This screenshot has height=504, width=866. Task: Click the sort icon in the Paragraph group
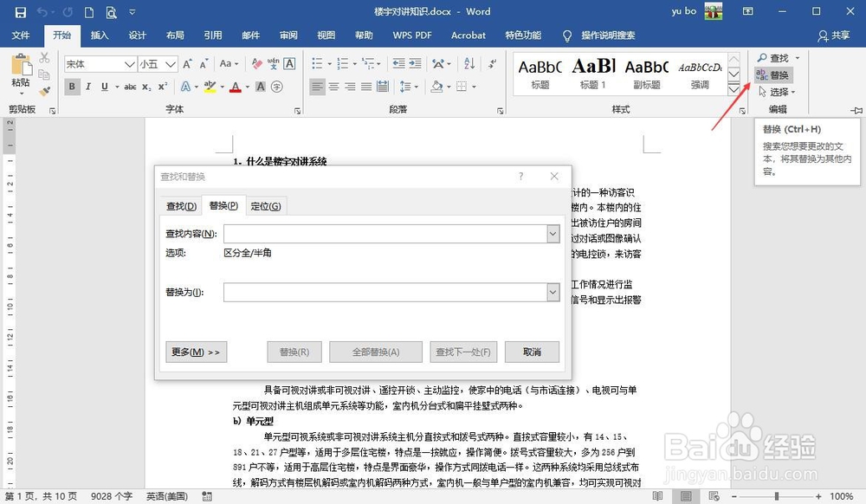(x=469, y=64)
